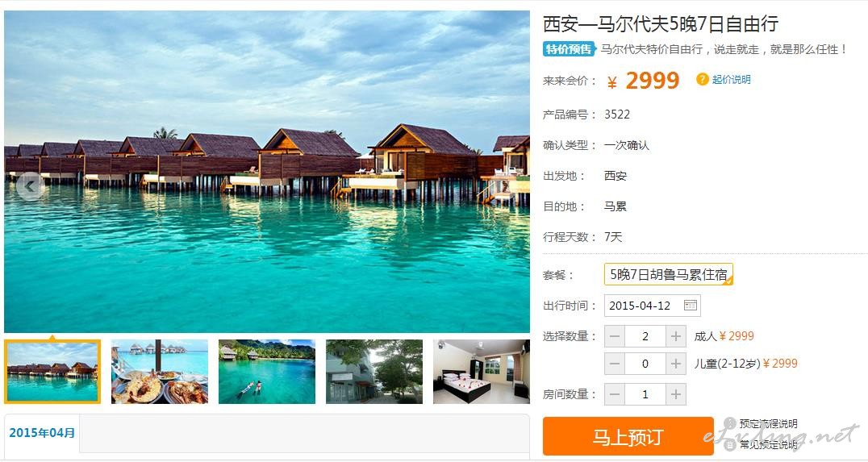Select the 5晚7日胡鲁马累住宿 package option

point(669,274)
